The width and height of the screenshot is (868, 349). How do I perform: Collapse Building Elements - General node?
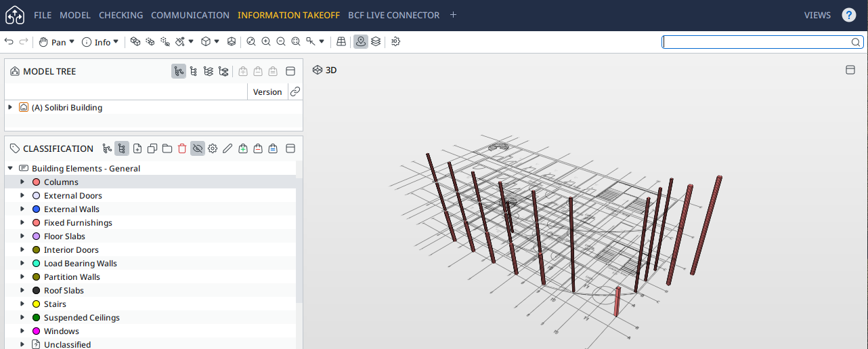(x=10, y=168)
